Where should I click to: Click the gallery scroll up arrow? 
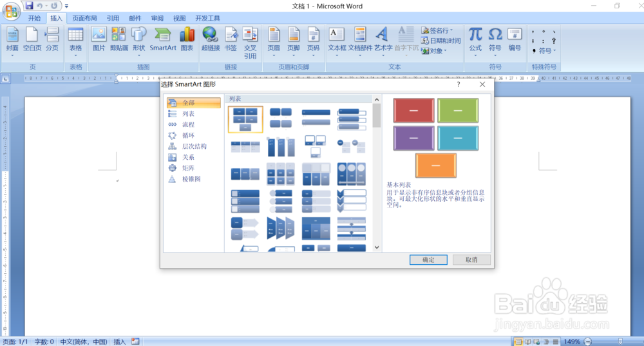[377, 99]
